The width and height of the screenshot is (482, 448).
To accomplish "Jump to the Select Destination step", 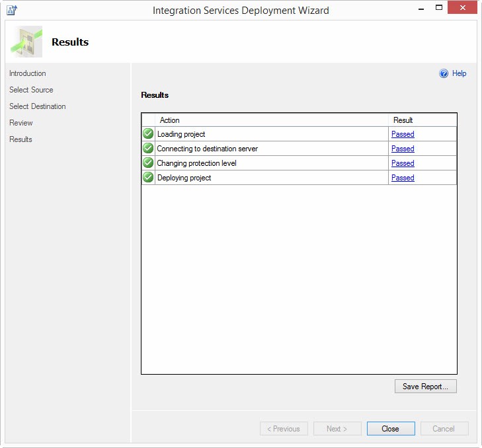I will tap(38, 106).
